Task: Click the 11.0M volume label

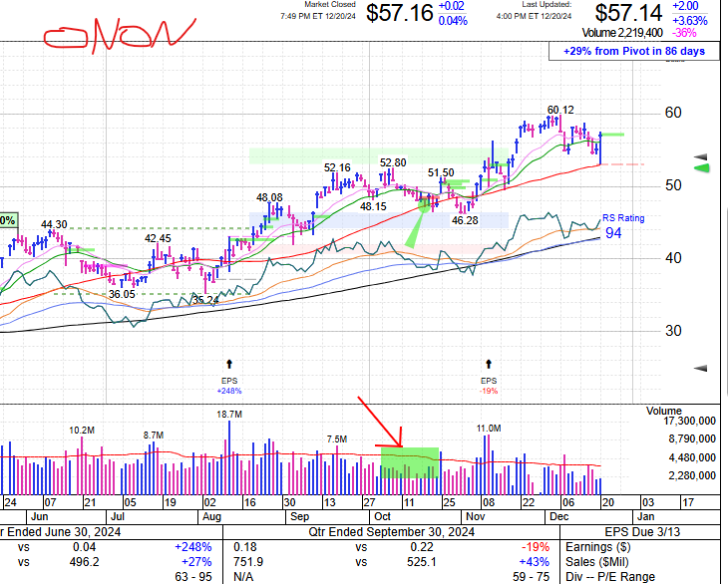Action: (489, 429)
